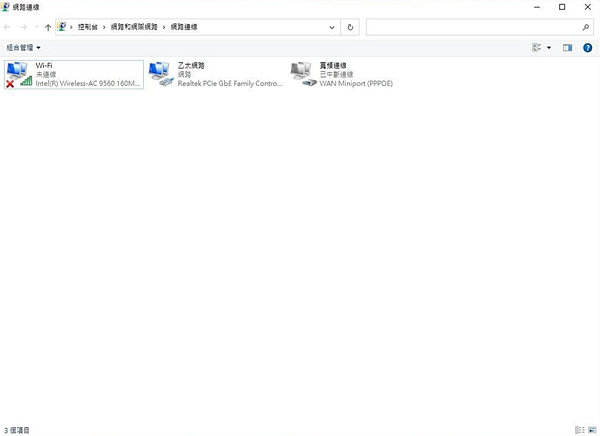Toggle the preview pane button

pyautogui.click(x=567, y=47)
